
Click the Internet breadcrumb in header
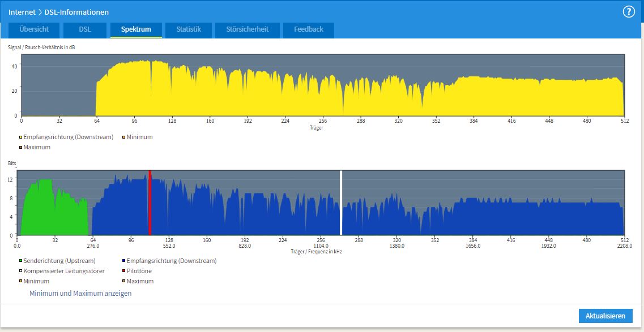point(22,12)
